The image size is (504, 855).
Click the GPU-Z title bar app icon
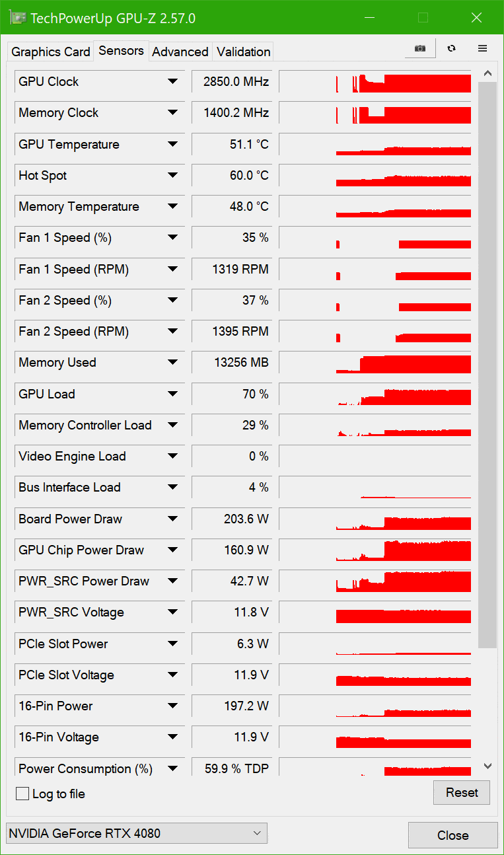click(19, 18)
